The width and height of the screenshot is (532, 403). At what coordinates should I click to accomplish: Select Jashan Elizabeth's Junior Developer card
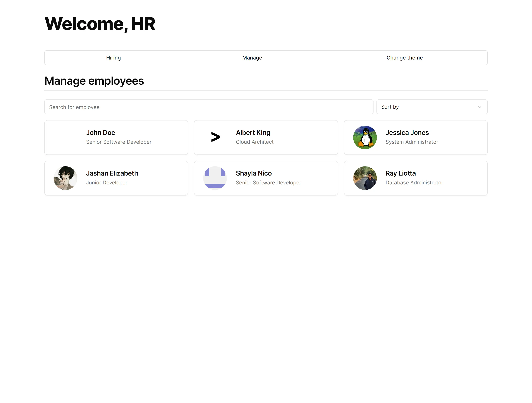pos(116,178)
